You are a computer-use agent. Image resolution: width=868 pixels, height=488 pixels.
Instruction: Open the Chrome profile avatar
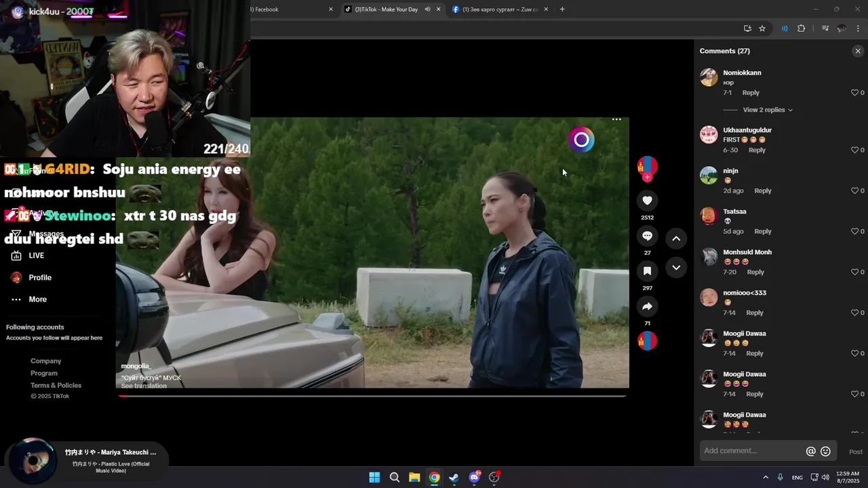[x=842, y=28]
